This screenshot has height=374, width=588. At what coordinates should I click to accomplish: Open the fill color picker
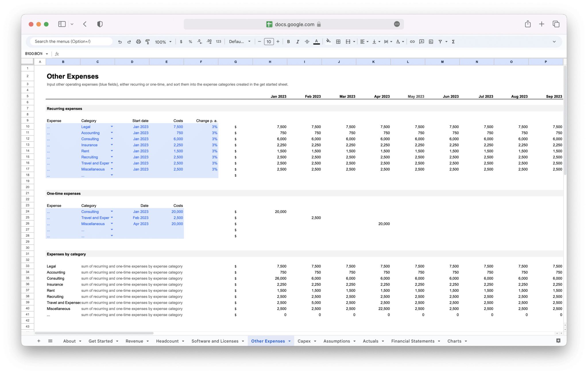(328, 42)
